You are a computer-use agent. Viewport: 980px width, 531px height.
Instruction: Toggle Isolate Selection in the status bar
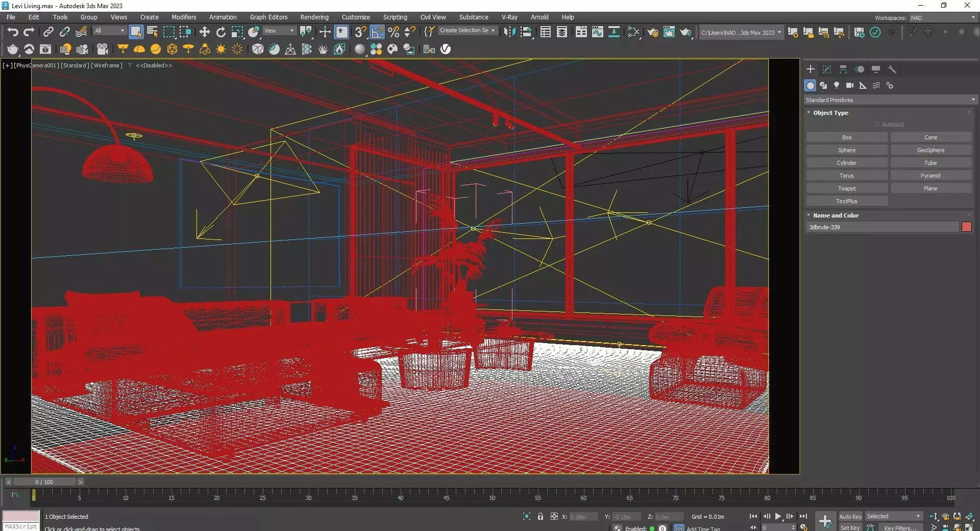point(527,517)
